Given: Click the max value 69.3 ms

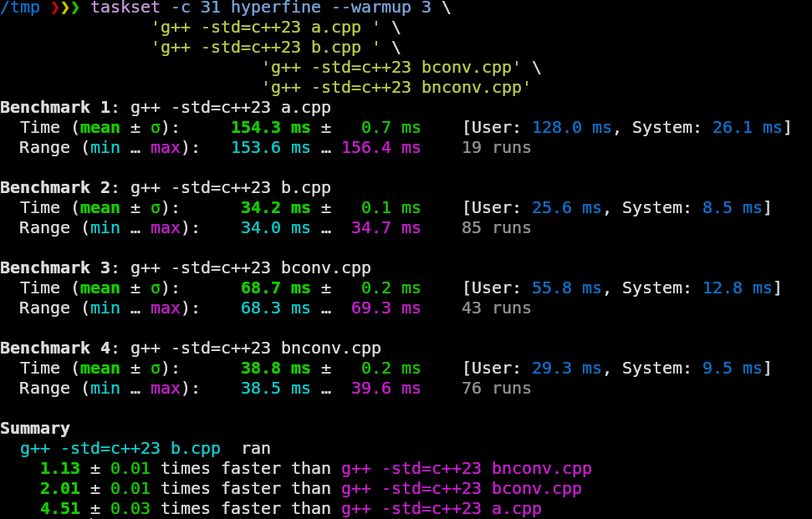Looking at the screenshot, I should (386, 308).
